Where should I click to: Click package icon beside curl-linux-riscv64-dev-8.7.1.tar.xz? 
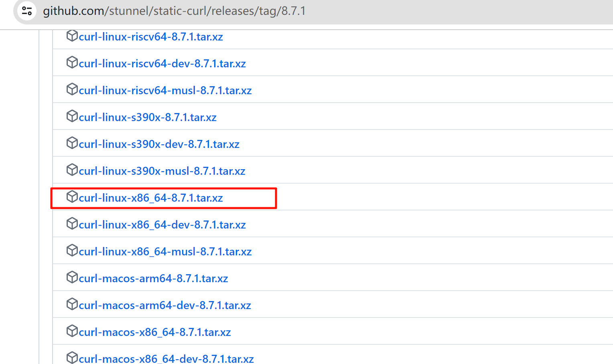click(72, 63)
